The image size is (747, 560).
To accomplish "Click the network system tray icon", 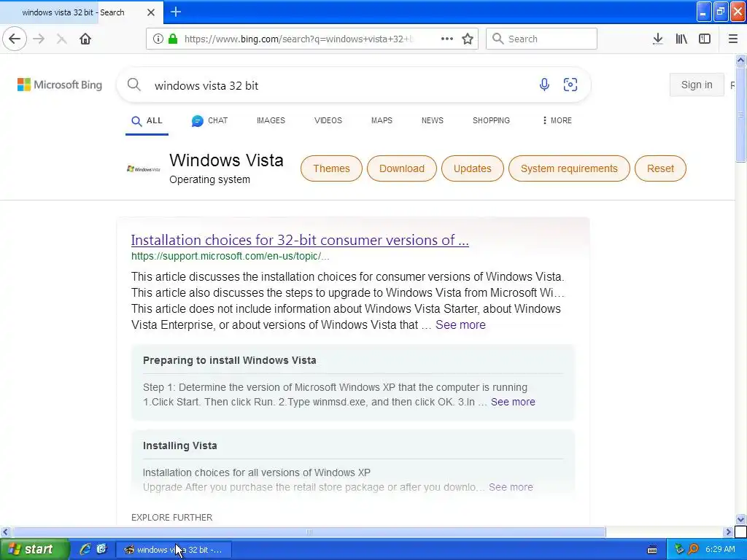I will (x=679, y=549).
